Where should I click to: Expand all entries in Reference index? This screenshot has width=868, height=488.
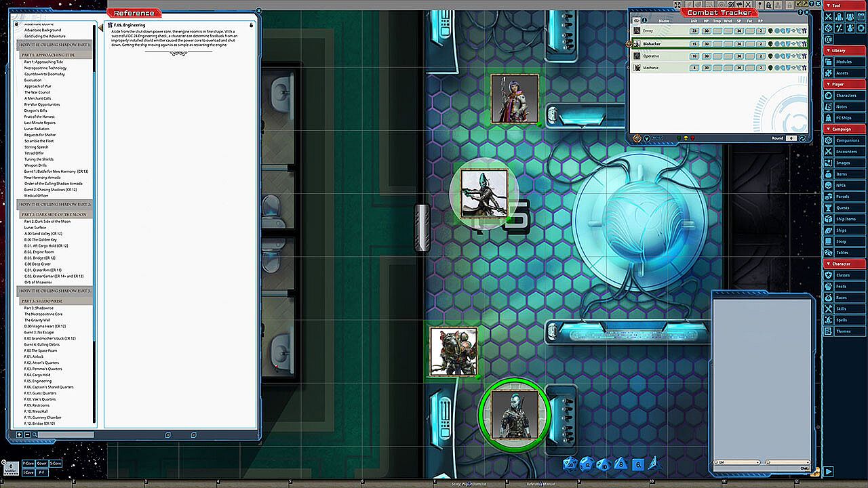[x=19, y=434]
